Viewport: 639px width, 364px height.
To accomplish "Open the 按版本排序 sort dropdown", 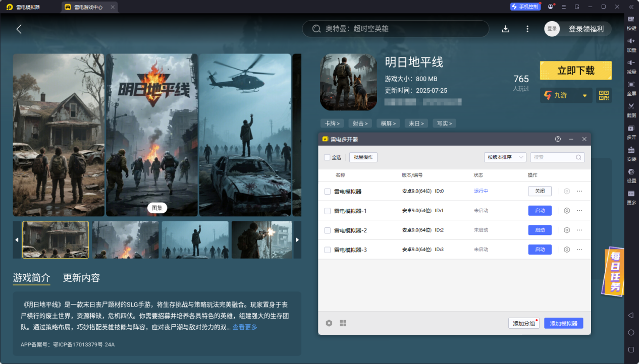I will click(505, 157).
